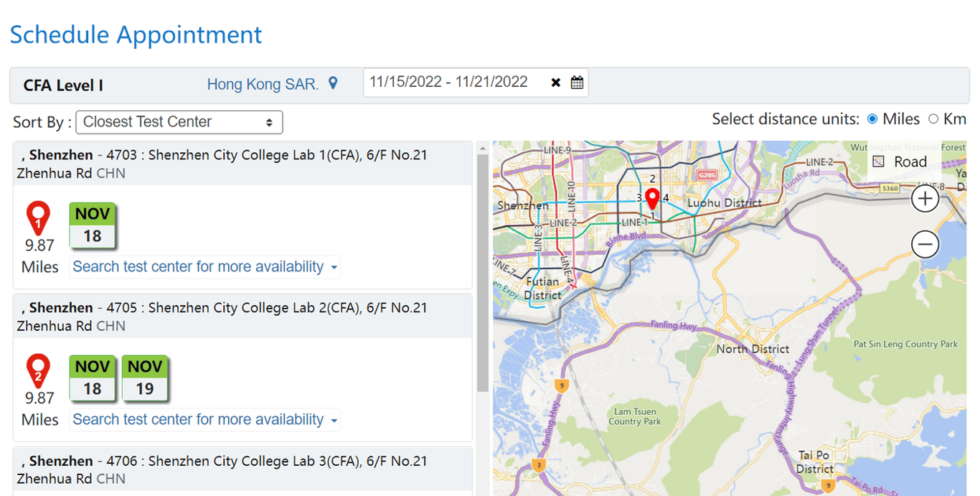Click red map pin number 1 in list
The width and height of the screenshot is (980, 496).
click(38, 219)
